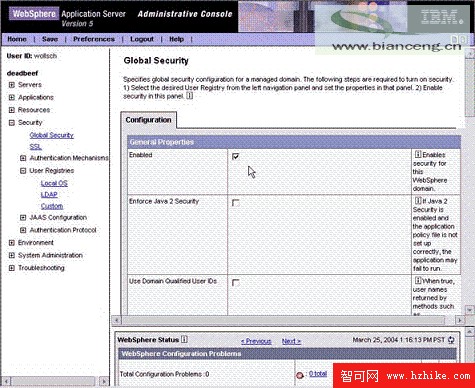Screen dimensions: 475x388
Task: Open Help from the top menu
Action: click(177, 39)
